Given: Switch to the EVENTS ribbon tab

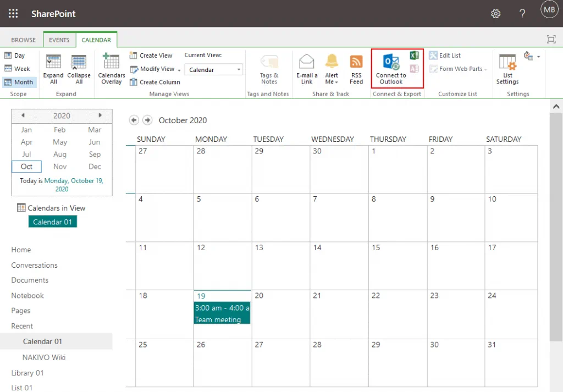Looking at the screenshot, I should click(x=59, y=40).
